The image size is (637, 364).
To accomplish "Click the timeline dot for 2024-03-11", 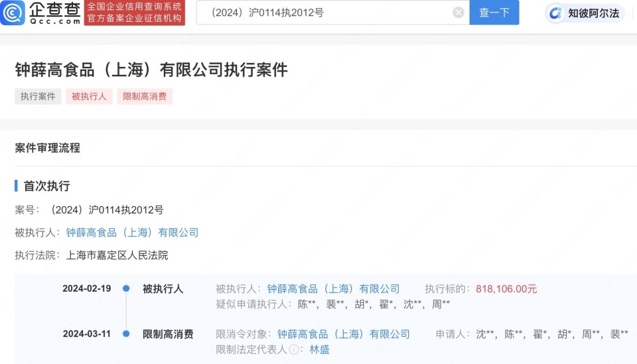I will [126, 334].
